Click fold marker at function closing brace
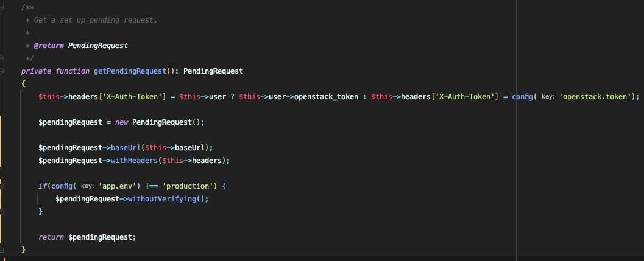 pyautogui.click(x=2, y=250)
